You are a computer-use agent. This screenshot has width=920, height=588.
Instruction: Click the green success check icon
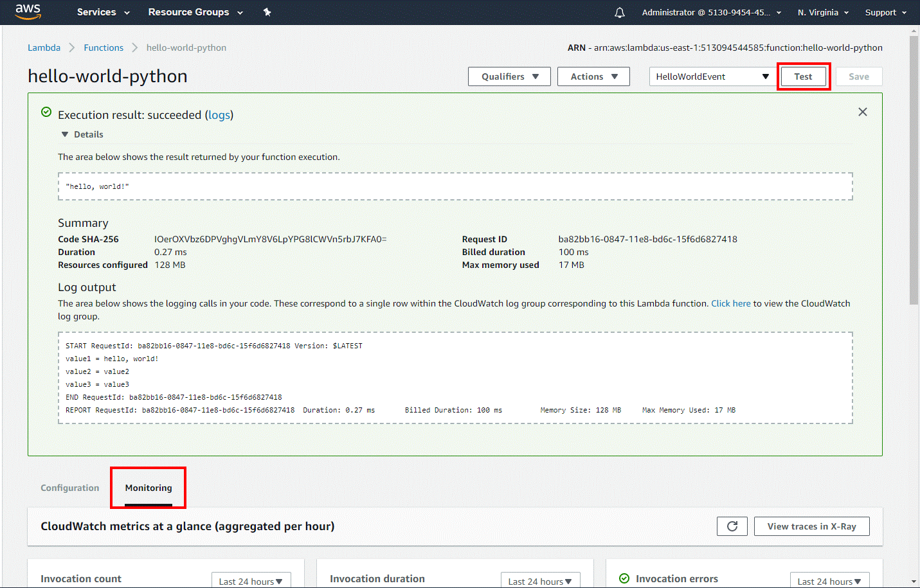coord(46,112)
